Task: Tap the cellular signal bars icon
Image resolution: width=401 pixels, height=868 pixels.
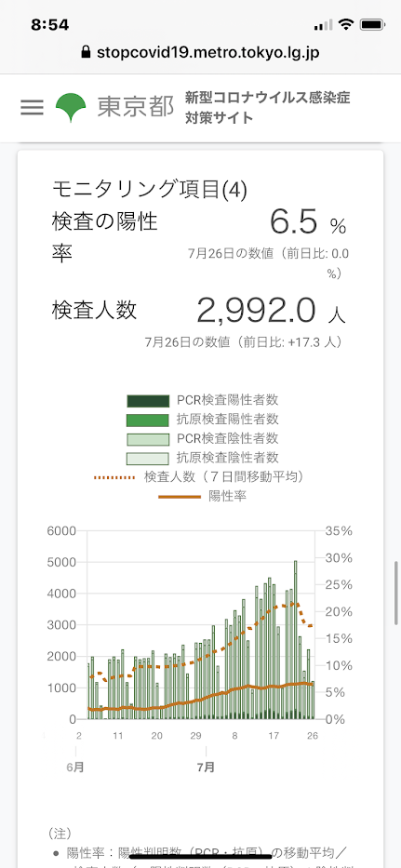Action: (324, 25)
